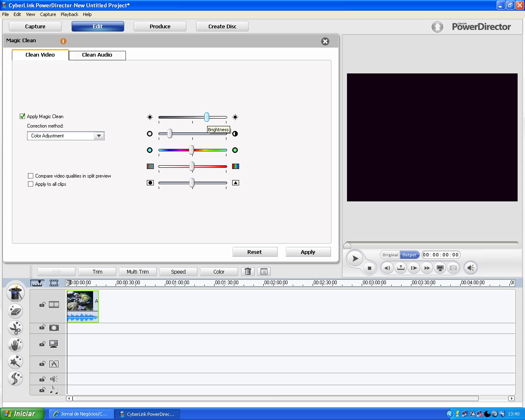Toggle lock on the title track
525x420 pixels.
[42, 364]
